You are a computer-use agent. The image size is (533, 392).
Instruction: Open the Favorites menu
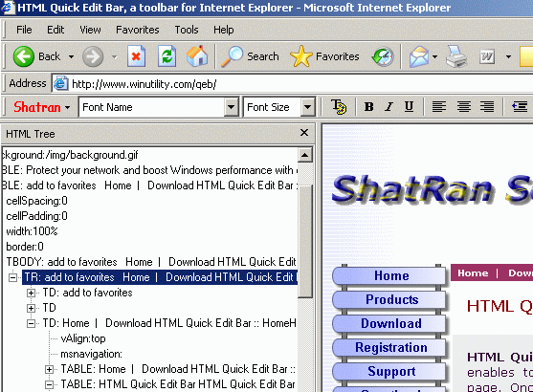[138, 30]
